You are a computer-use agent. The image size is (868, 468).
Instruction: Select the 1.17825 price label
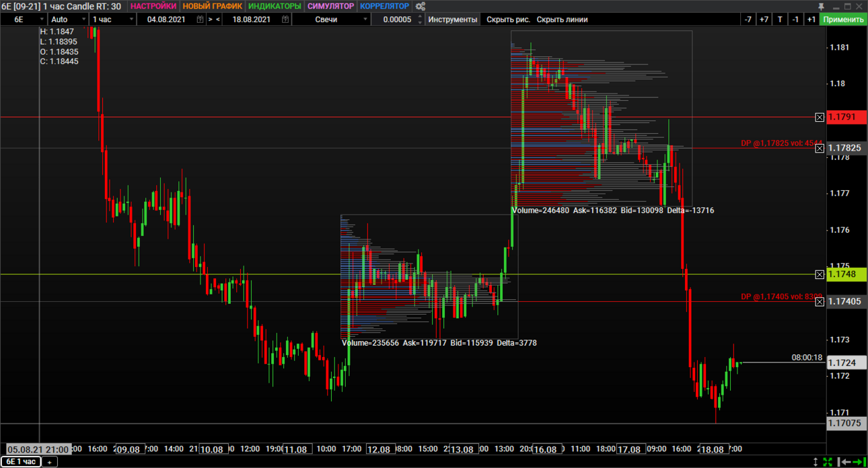tap(846, 148)
